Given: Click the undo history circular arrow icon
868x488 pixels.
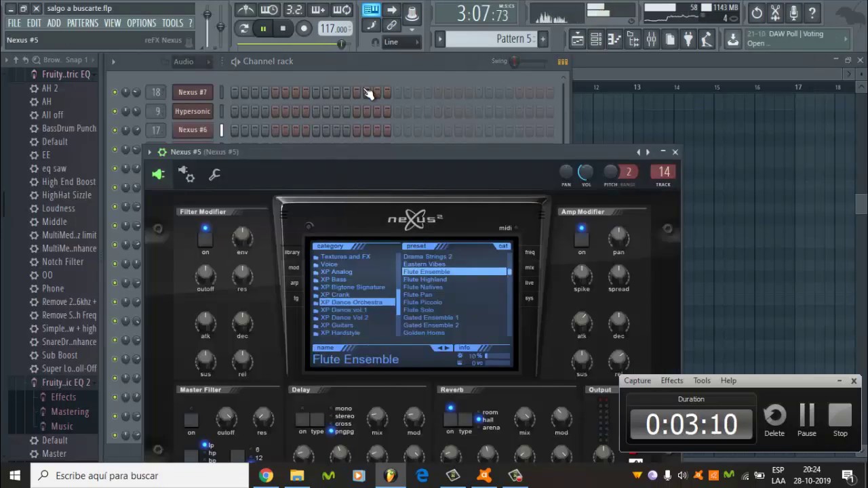Looking at the screenshot, I should [x=757, y=13].
